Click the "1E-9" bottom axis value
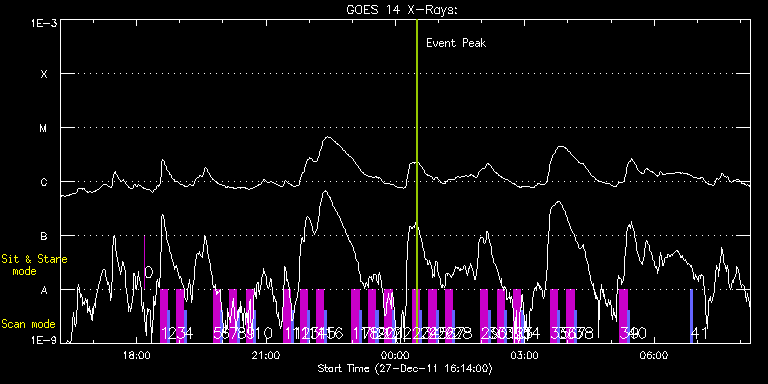 [44, 339]
